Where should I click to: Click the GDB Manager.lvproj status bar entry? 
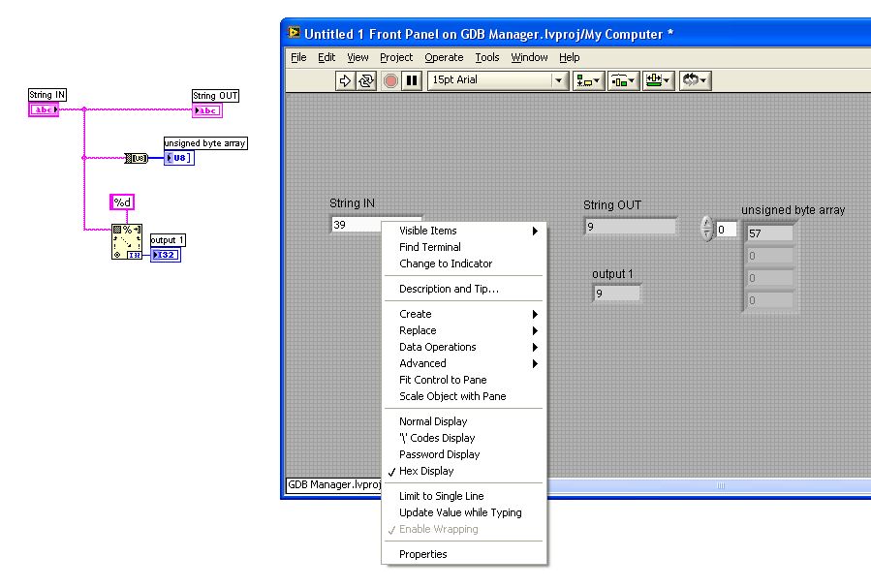(334, 484)
